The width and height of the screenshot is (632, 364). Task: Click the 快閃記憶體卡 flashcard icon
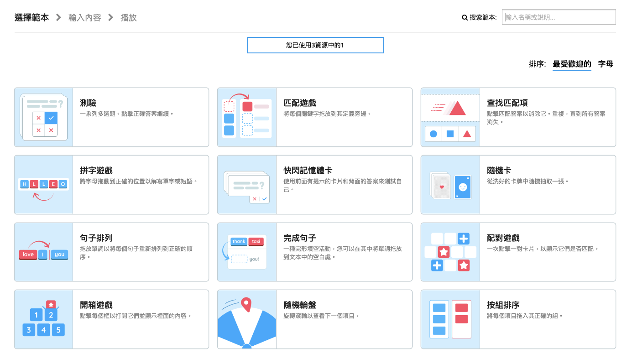tap(247, 185)
